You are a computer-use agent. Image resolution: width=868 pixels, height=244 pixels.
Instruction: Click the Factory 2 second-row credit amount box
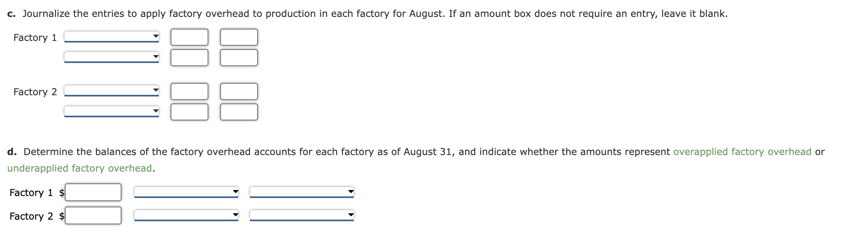(x=239, y=111)
